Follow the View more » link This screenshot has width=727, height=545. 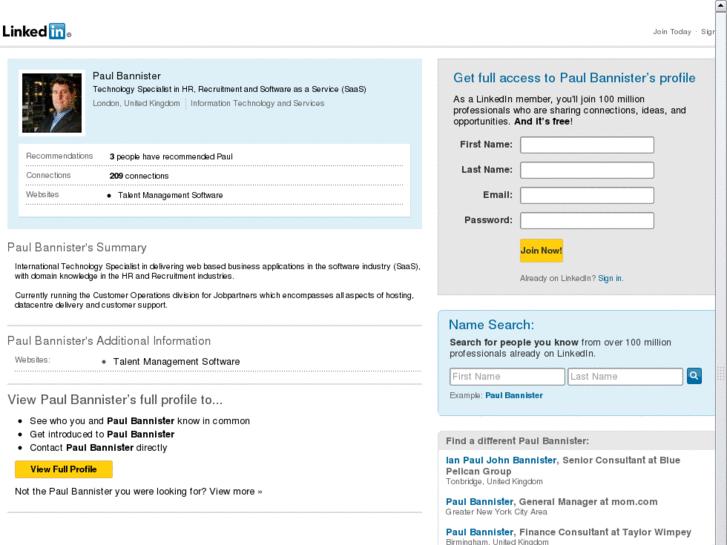[x=236, y=492]
